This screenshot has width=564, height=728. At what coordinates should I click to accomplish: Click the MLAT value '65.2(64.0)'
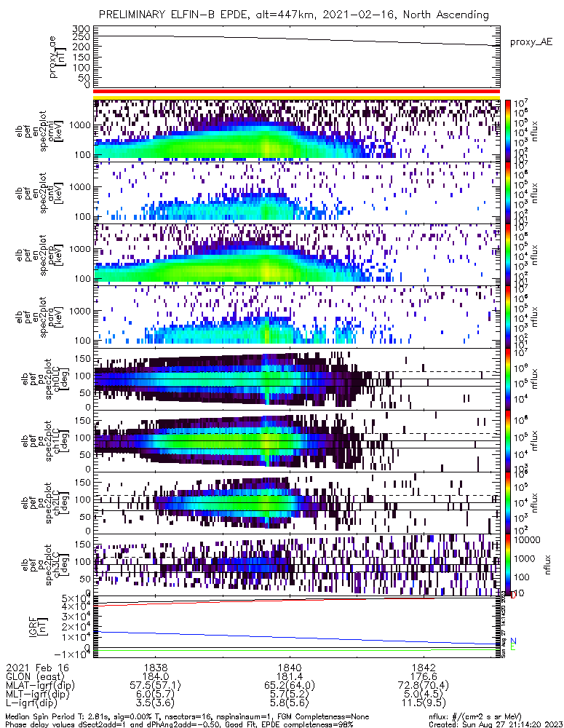click(x=290, y=685)
